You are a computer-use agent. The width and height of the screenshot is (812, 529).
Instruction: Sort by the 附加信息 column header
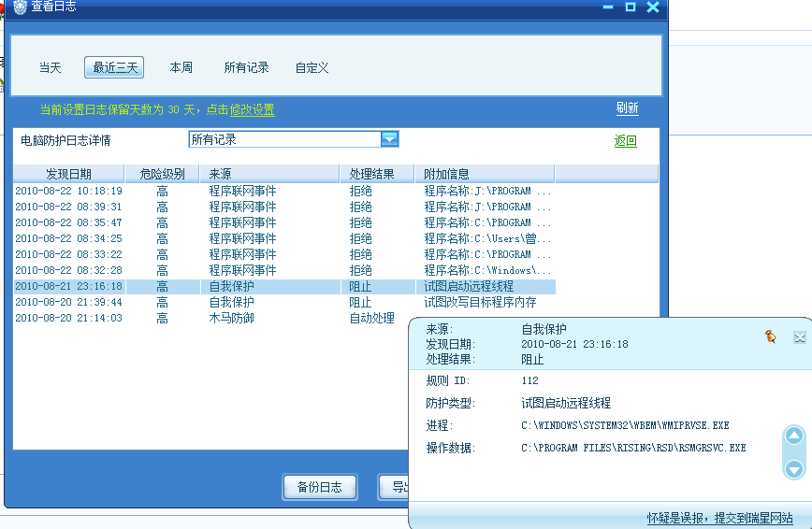pyautogui.click(x=485, y=174)
